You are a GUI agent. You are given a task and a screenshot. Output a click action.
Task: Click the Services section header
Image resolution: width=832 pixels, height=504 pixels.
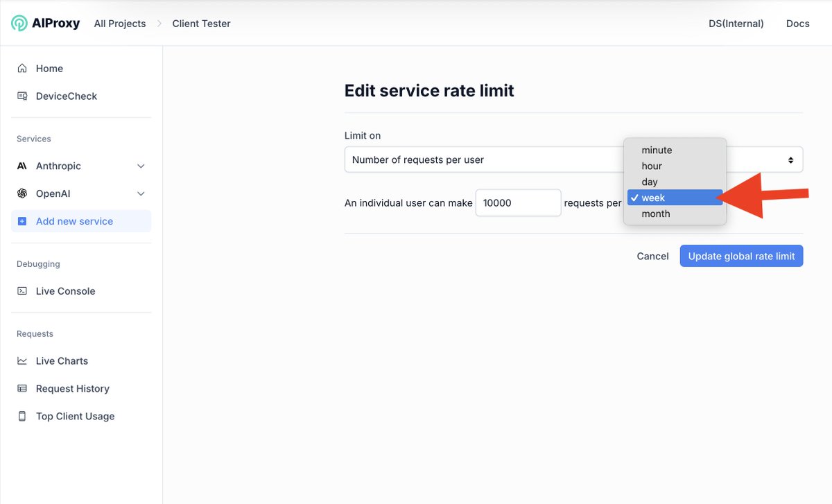[x=34, y=139]
